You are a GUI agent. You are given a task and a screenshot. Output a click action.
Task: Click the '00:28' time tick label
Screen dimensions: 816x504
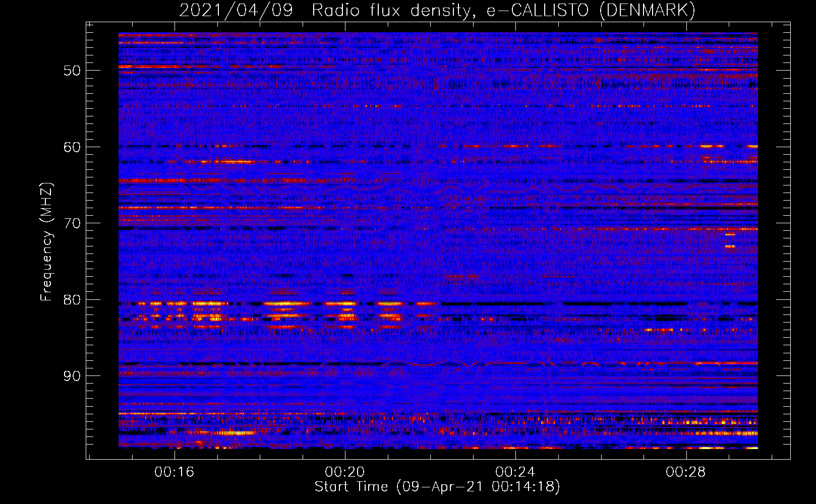click(x=686, y=472)
